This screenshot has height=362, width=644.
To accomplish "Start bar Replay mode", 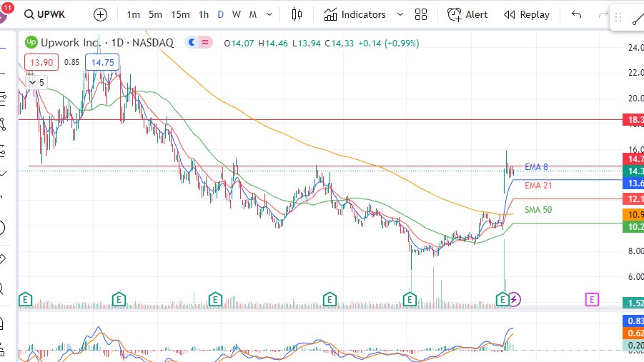I will [527, 15].
